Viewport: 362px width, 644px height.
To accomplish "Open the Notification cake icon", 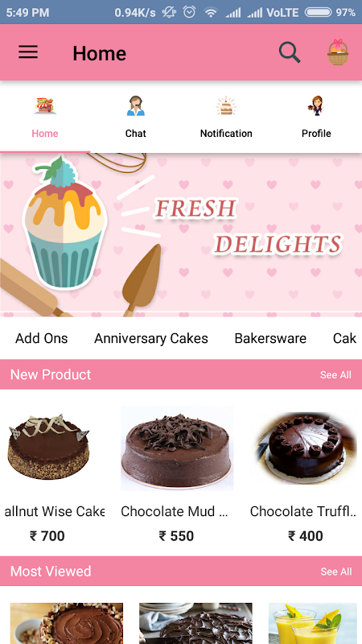I will tap(226, 105).
